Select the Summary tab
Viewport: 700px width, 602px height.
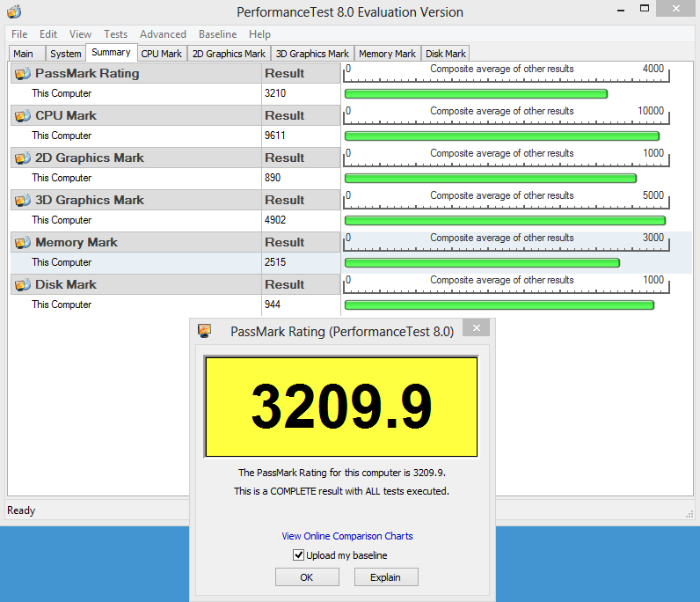(111, 52)
